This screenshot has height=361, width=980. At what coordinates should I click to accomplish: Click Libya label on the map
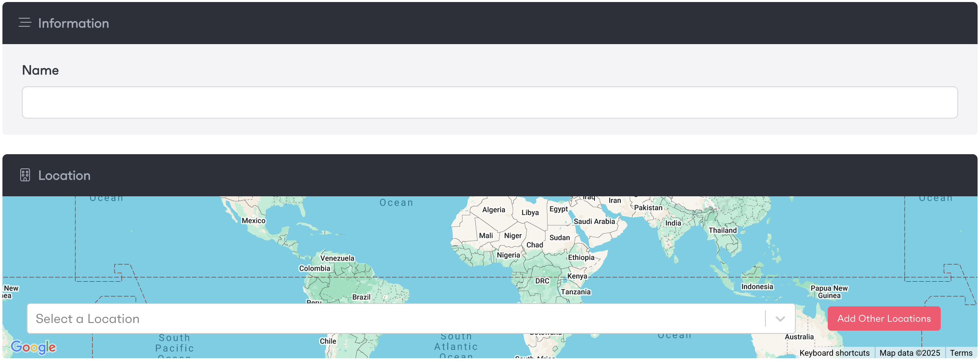[530, 212]
